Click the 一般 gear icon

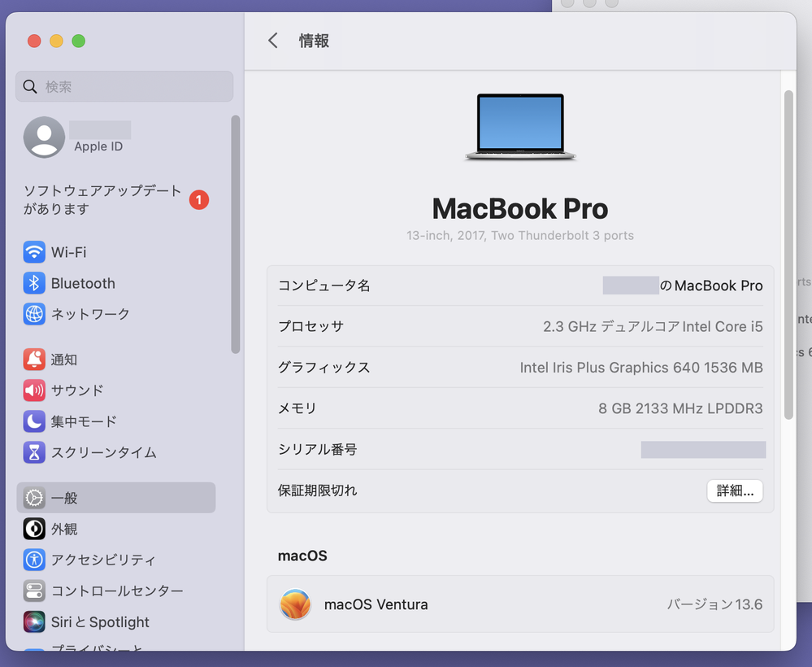(34, 498)
